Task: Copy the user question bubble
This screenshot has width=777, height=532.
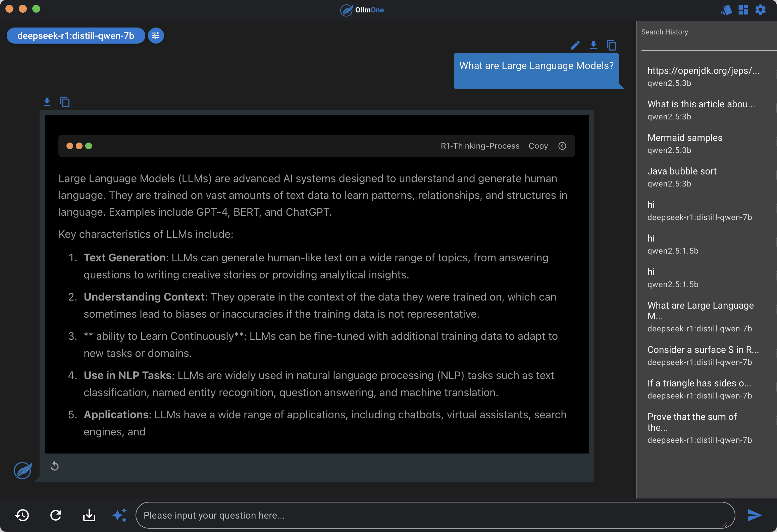Action: tap(611, 45)
